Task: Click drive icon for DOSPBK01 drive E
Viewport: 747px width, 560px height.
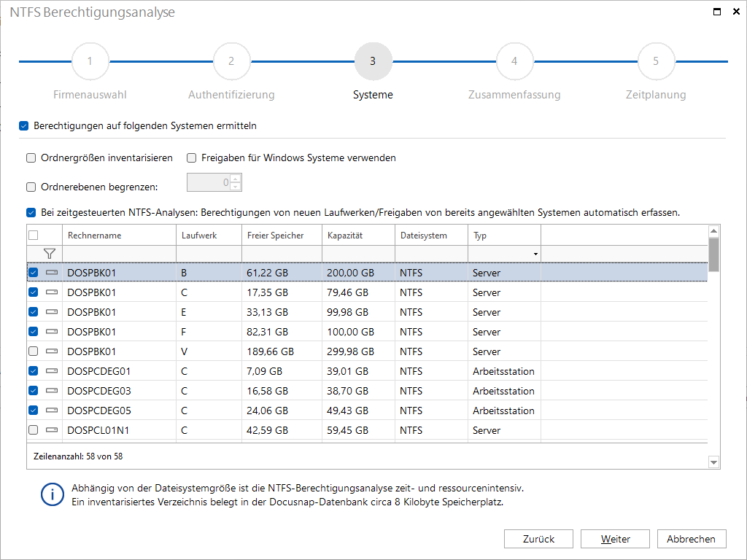Action: coord(52,312)
